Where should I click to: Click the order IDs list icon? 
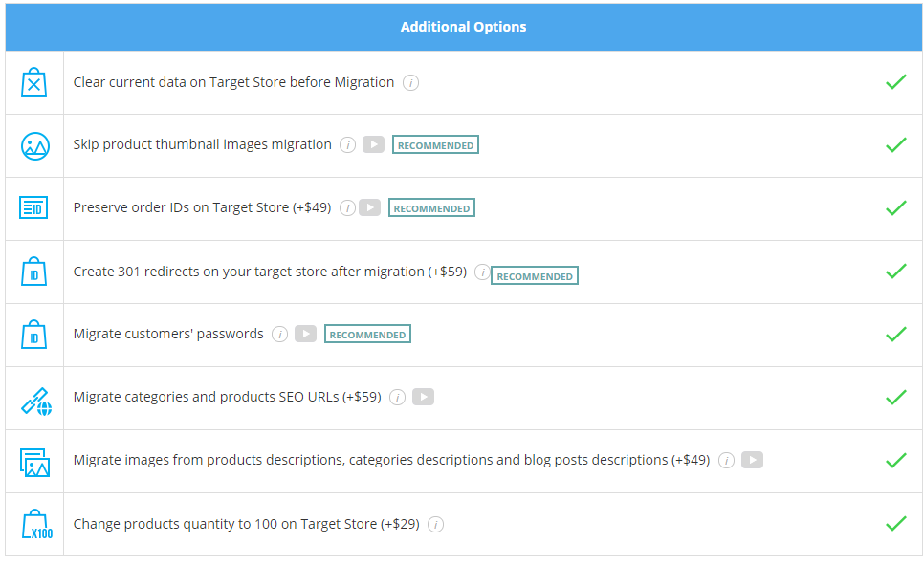(x=33, y=207)
